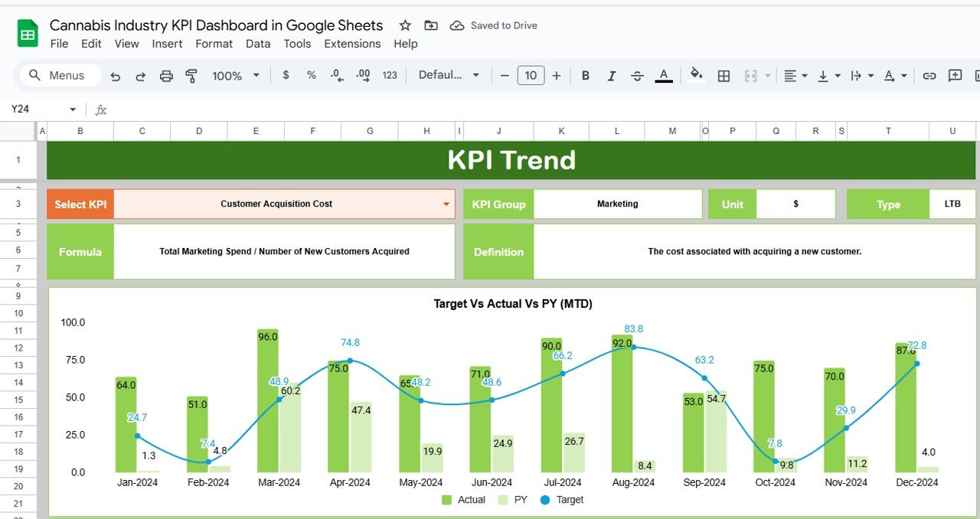Image resolution: width=980 pixels, height=519 pixels.
Task: Click the Insert link icon
Action: tap(929, 76)
